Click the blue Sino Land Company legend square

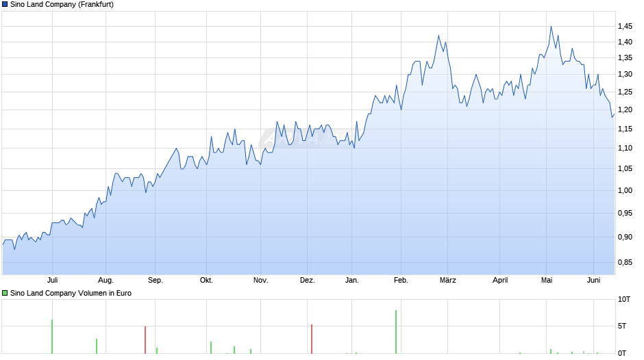point(5,5)
